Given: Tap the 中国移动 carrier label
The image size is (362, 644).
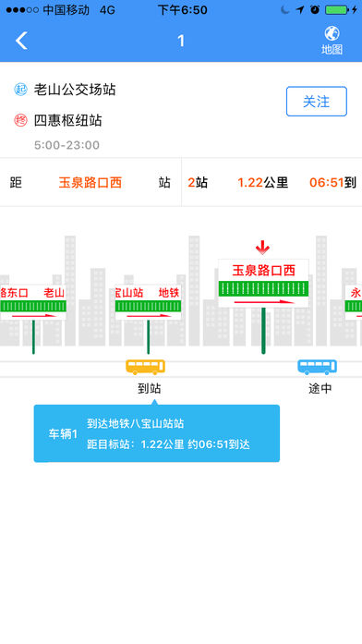Looking at the screenshot, I should point(66,10).
